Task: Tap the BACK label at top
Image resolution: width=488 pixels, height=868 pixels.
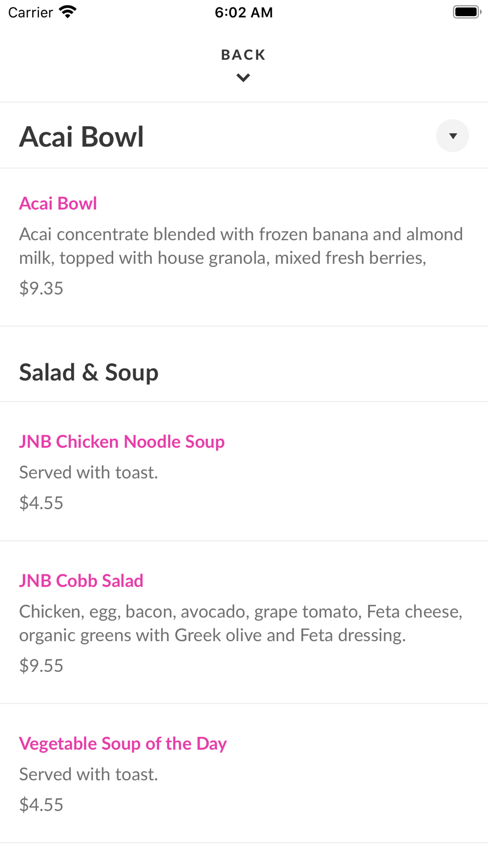Action: click(x=244, y=55)
